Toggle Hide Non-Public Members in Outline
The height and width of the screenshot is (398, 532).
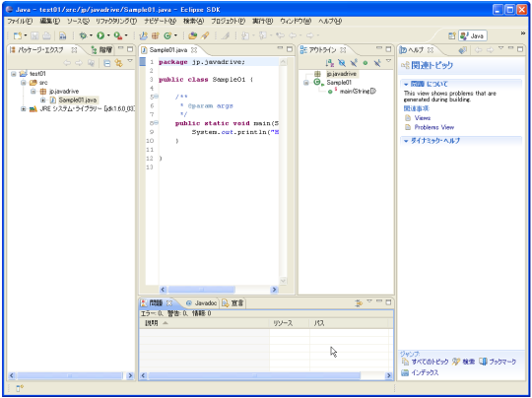[366, 63]
